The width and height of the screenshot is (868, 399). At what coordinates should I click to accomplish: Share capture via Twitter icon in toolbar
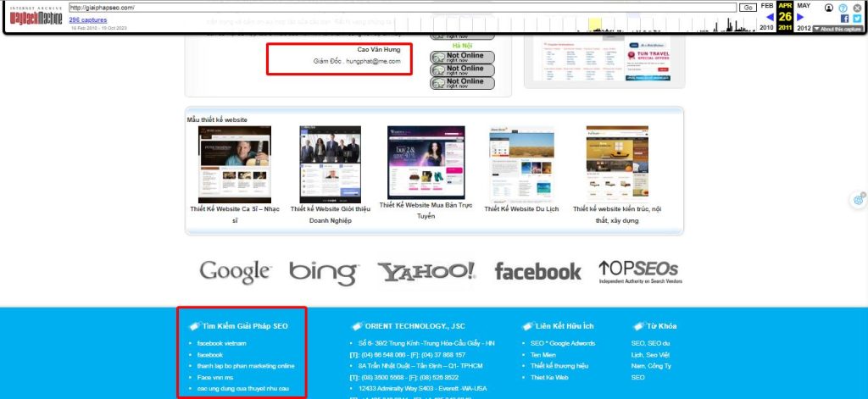857,19
